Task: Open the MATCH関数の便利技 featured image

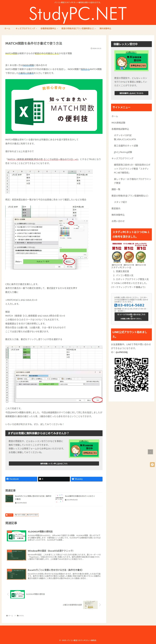Action: 54,106
